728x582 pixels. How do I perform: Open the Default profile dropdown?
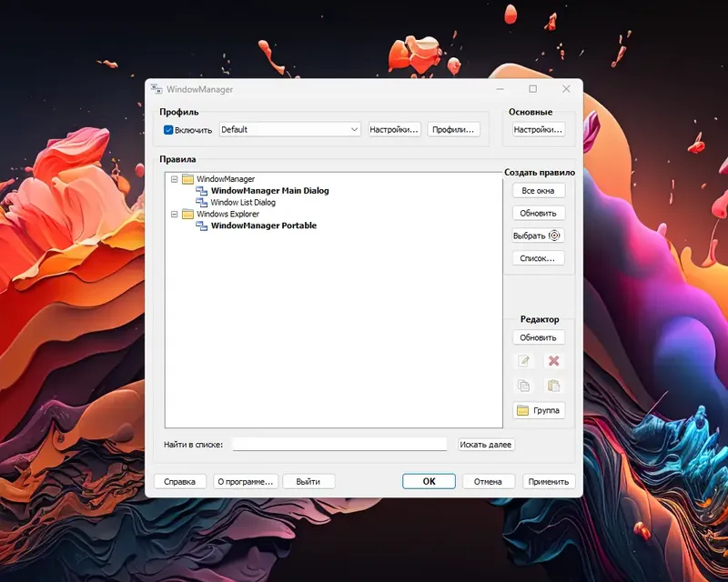tap(355, 129)
